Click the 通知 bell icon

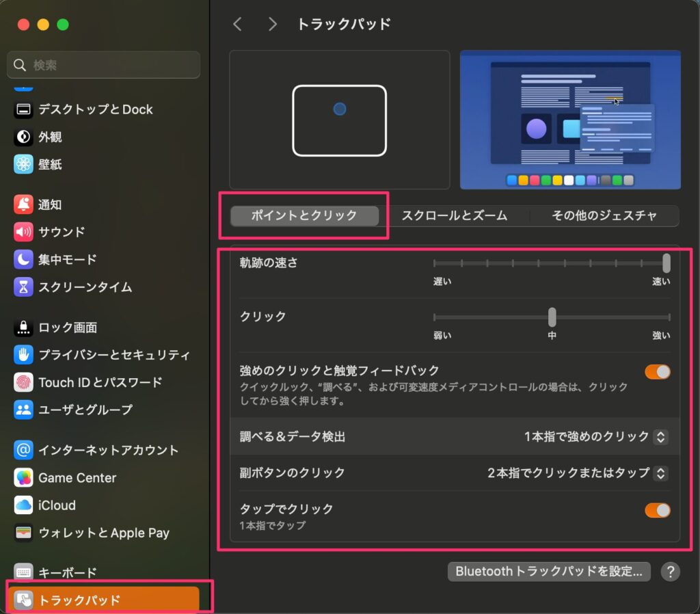click(24, 204)
